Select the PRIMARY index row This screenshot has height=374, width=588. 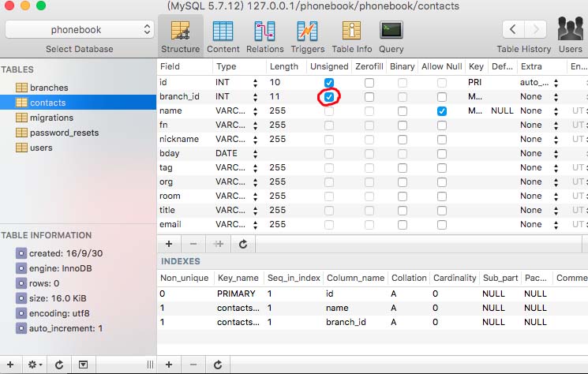(373, 294)
